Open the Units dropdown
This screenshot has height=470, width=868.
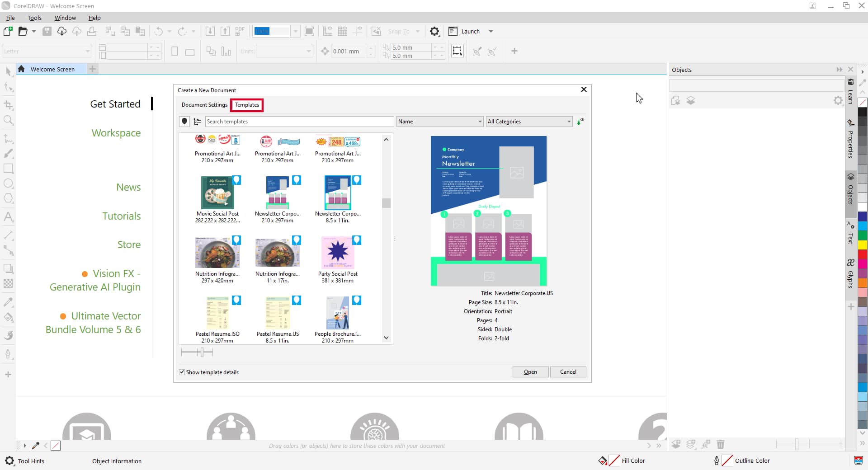309,51
